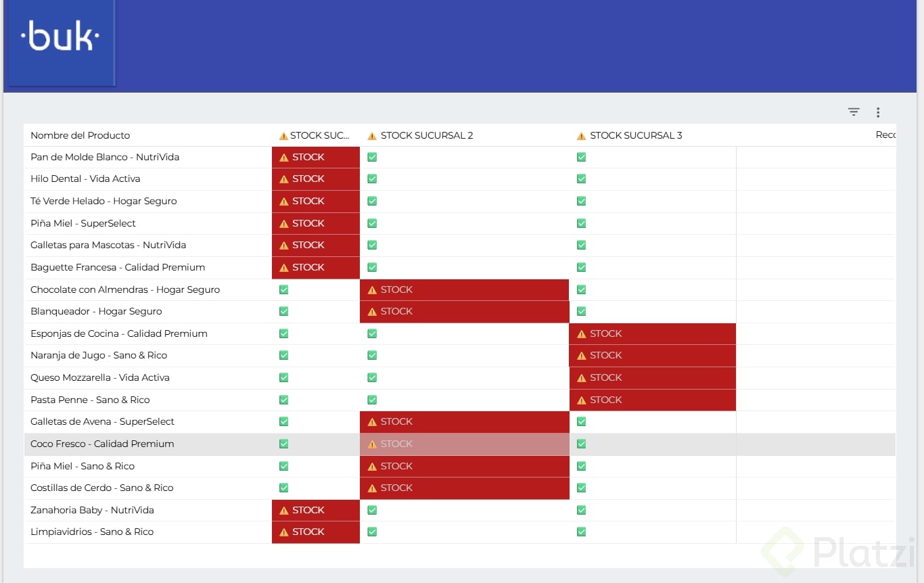Sort by STOCK SUCURSAL 2 column header
The image size is (924, 583).
click(x=427, y=135)
